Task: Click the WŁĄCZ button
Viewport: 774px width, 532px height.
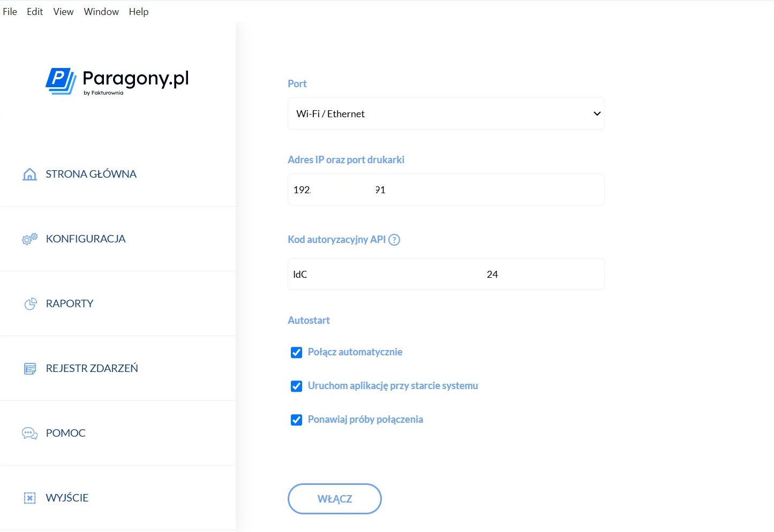Action: point(335,499)
